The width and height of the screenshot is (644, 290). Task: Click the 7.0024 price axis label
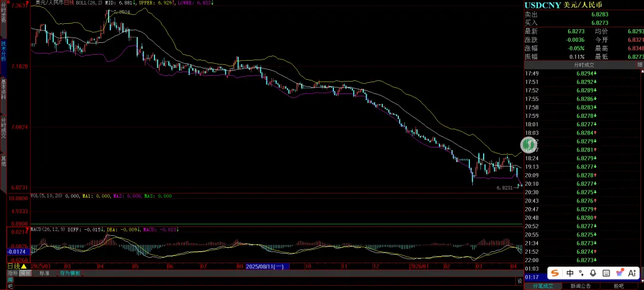pyautogui.click(x=20, y=127)
